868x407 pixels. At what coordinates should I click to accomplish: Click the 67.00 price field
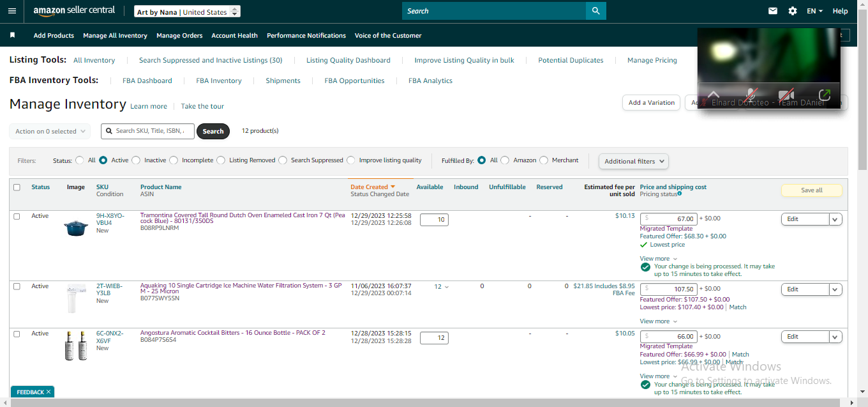click(669, 219)
